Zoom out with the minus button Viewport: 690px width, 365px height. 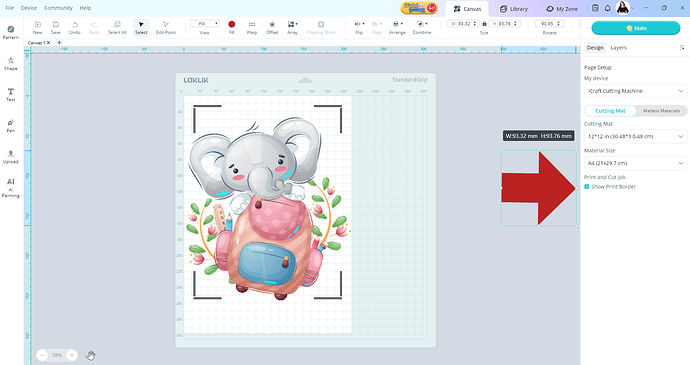(42, 355)
